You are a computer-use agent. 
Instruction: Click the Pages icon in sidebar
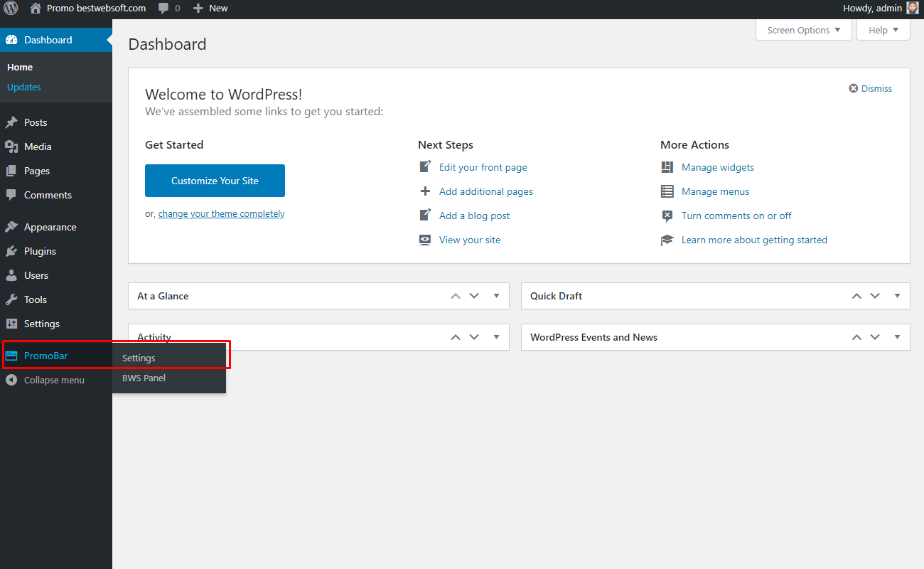coord(11,171)
